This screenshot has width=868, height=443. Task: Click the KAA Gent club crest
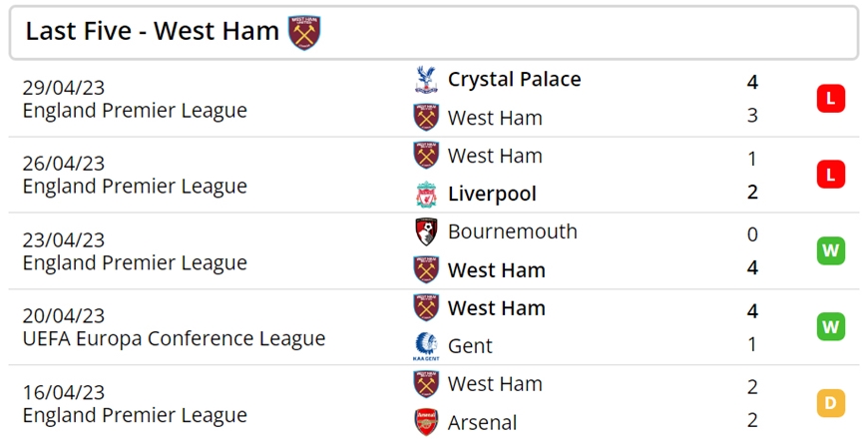(426, 346)
